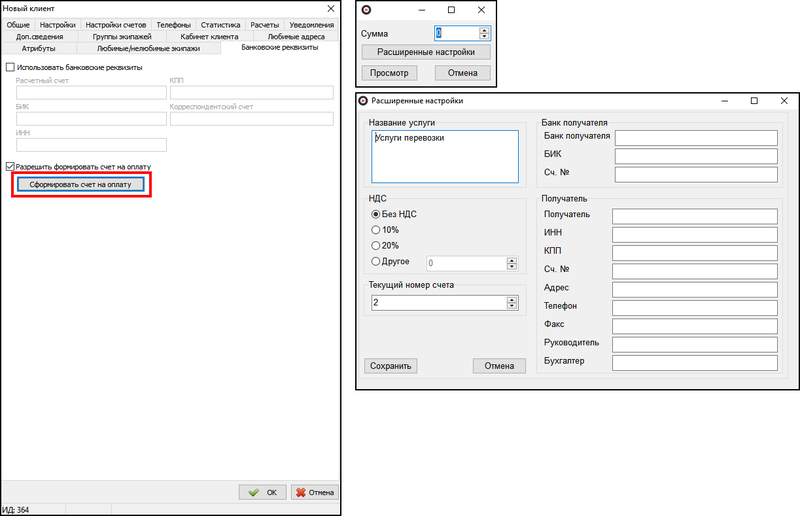
Task: Maximize the Расширенные настройки window
Action: 754,101
